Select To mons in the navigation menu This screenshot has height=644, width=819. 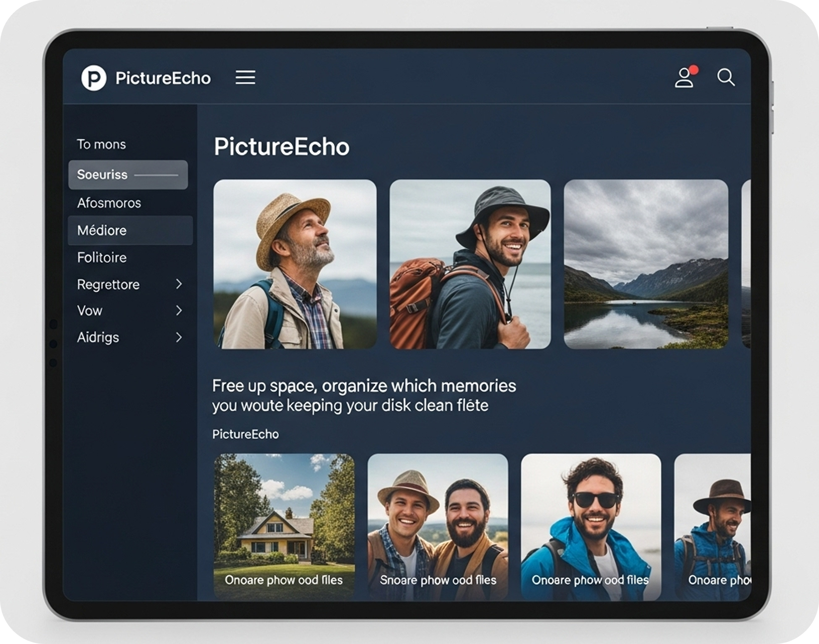click(x=101, y=144)
